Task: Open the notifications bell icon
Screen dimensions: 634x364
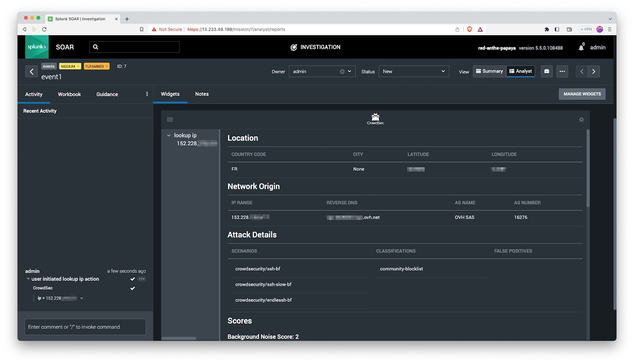Action: tap(582, 47)
